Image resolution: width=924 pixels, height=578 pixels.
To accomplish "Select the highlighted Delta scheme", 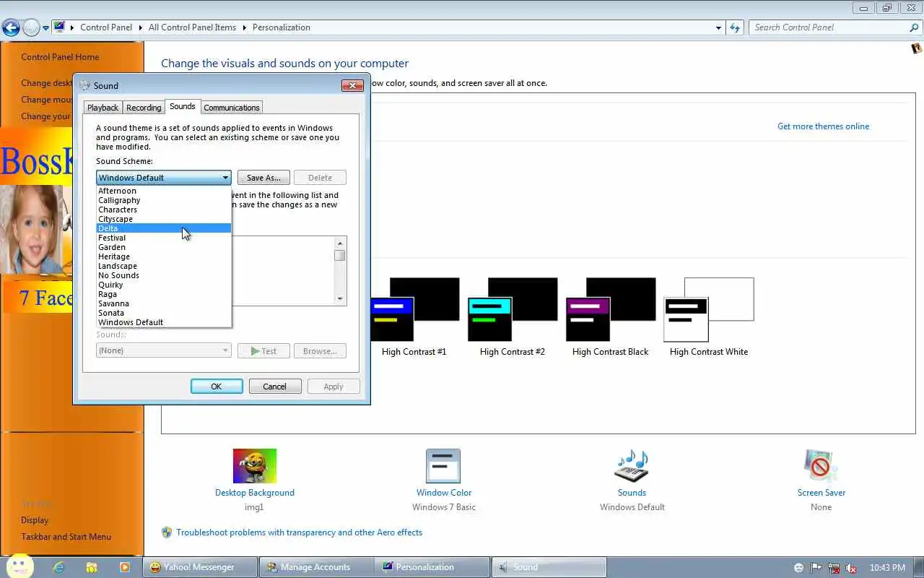I will 164,228.
